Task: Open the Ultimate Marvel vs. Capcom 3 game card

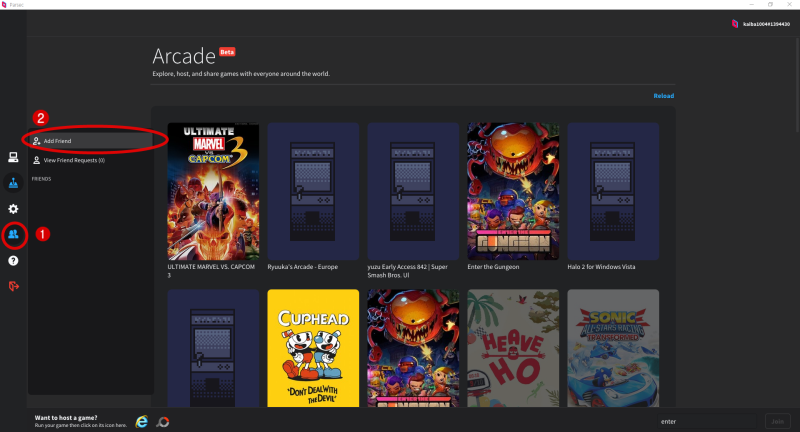Action: [x=213, y=191]
